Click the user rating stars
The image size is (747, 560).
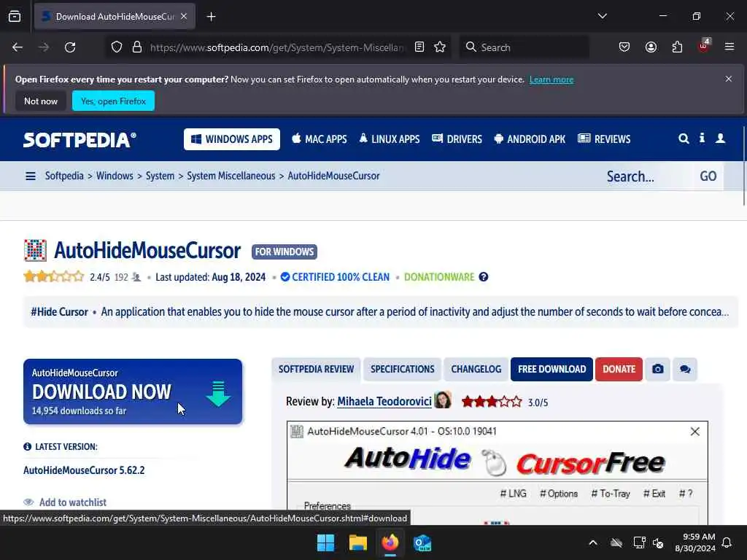click(54, 276)
